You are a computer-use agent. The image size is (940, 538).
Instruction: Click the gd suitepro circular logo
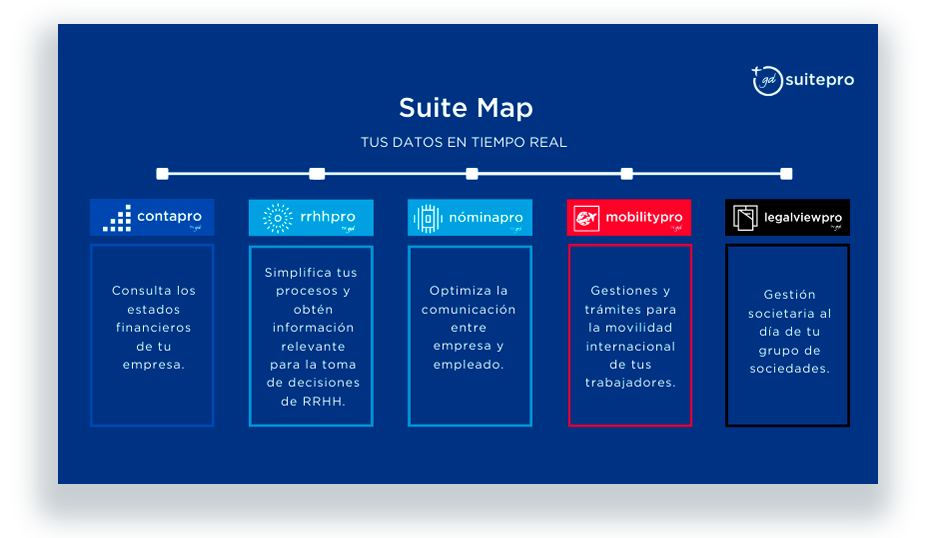[767, 80]
